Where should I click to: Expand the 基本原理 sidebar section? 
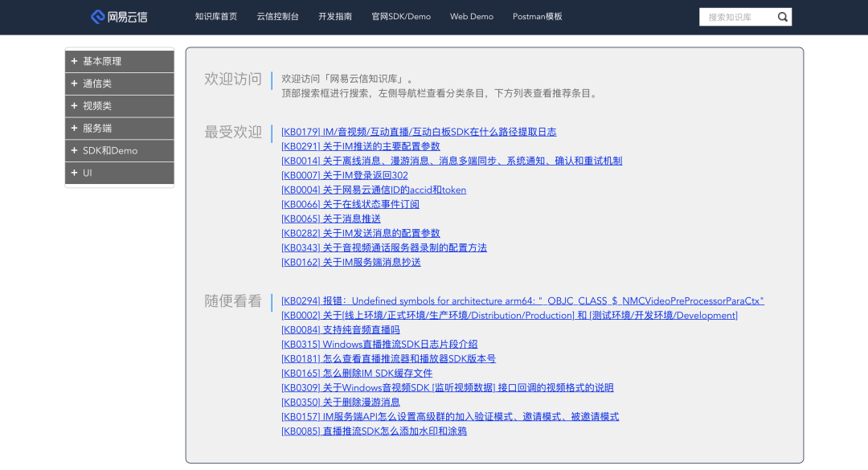pyautogui.click(x=120, y=61)
